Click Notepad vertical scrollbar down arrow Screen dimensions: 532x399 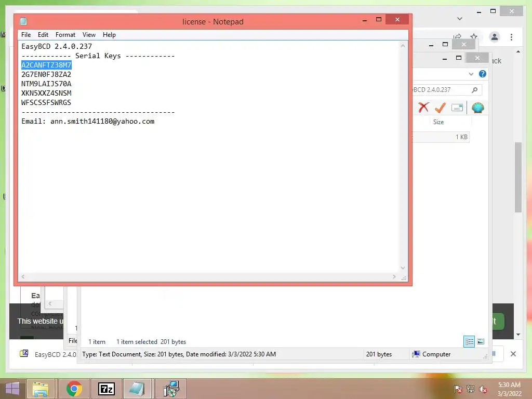click(x=403, y=268)
